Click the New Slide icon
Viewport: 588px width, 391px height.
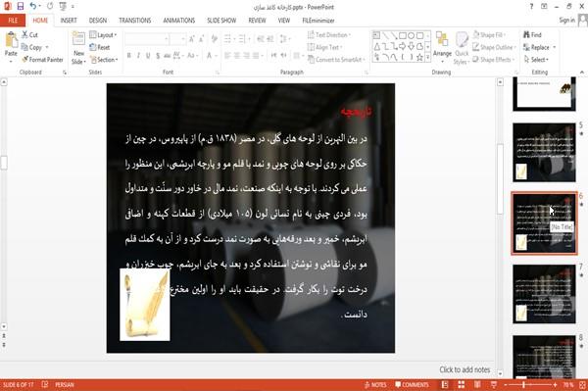pos(78,39)
